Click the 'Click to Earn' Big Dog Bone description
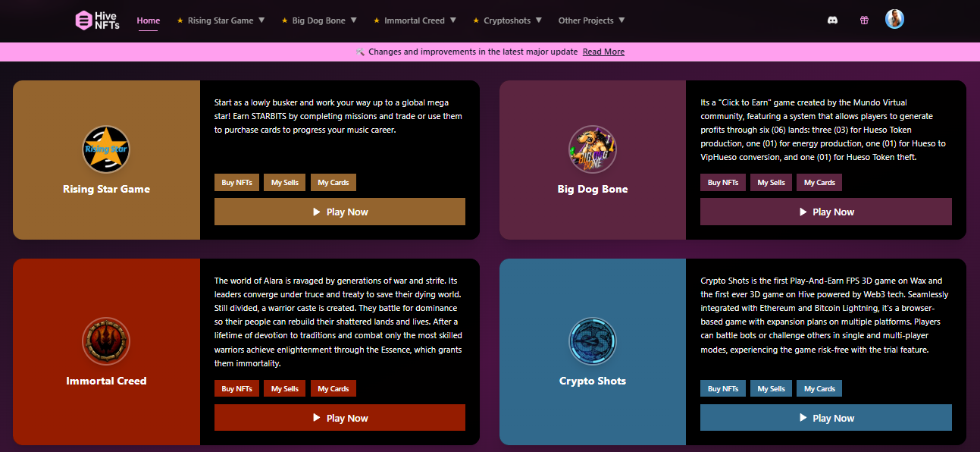The image size is (980, 452). coord(823,129)
